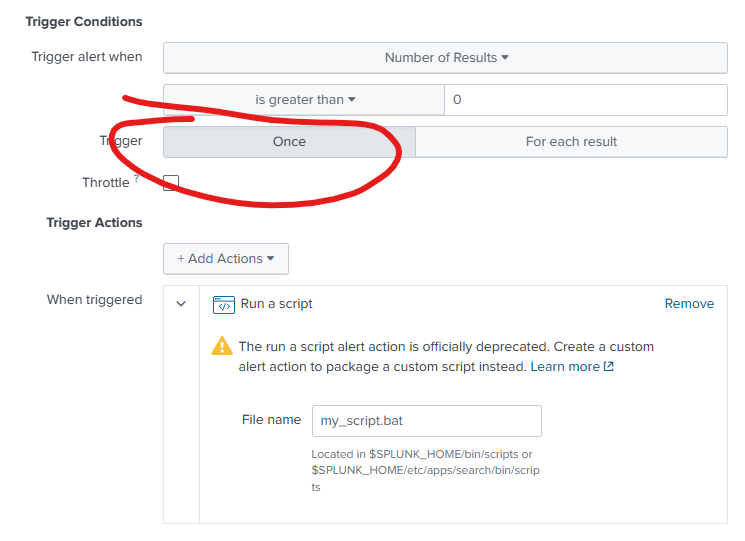Click the Run a script code icon
The image size is (745, 541).
tap(224, 304)
